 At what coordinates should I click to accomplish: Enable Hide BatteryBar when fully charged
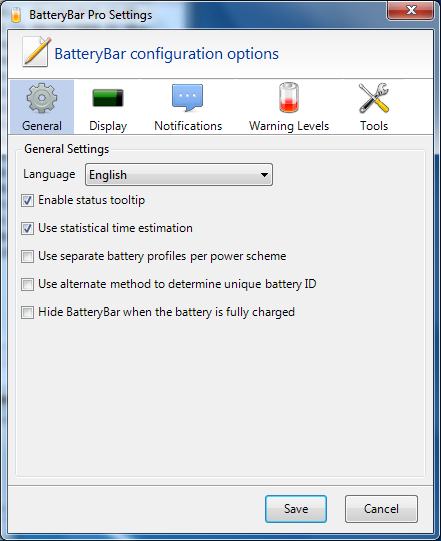coord(27,312)
